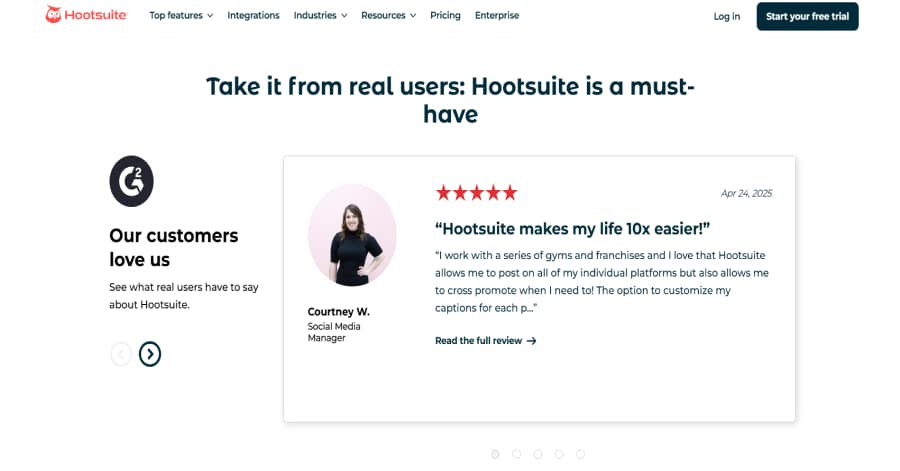Screen dimensions: 900x471
Task: Click Start your free trial button
Action: pos(807,16)
